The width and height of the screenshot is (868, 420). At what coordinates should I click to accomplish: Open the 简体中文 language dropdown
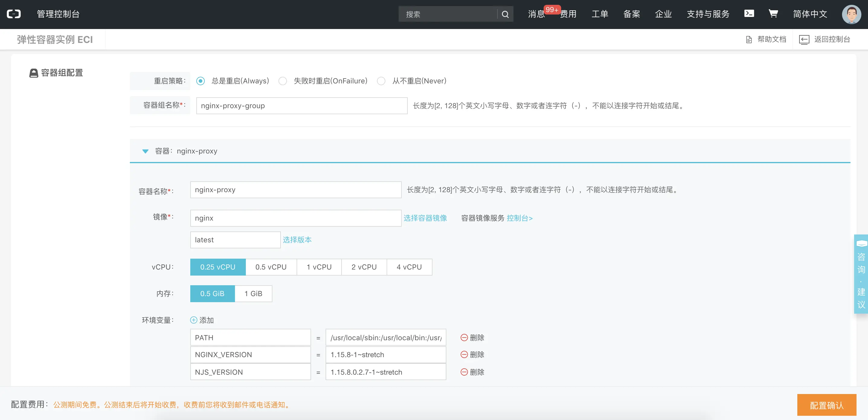click(810, 14)
